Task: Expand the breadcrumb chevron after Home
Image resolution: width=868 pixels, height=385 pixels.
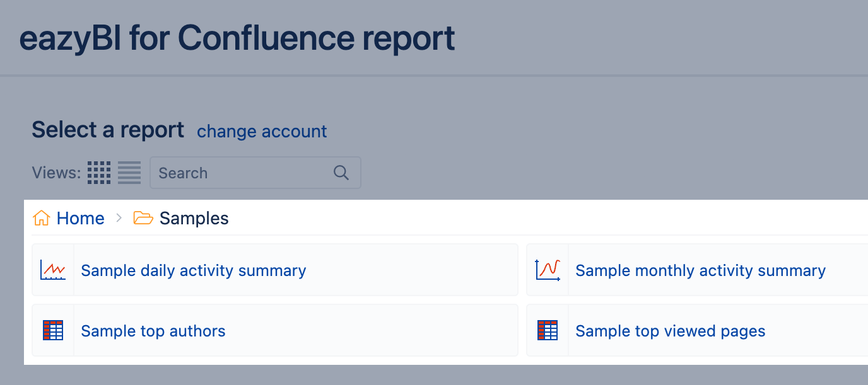Action: pyautogui.click(x=119, y=218)
